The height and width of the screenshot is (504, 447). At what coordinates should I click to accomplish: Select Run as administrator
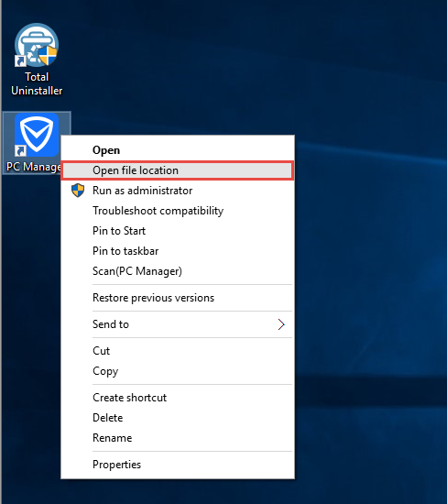[x=178, y=191]
